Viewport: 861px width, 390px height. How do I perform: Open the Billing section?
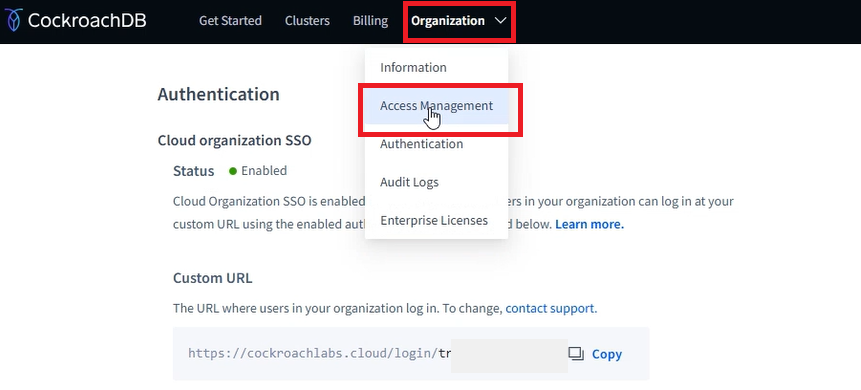coord(370,21)
